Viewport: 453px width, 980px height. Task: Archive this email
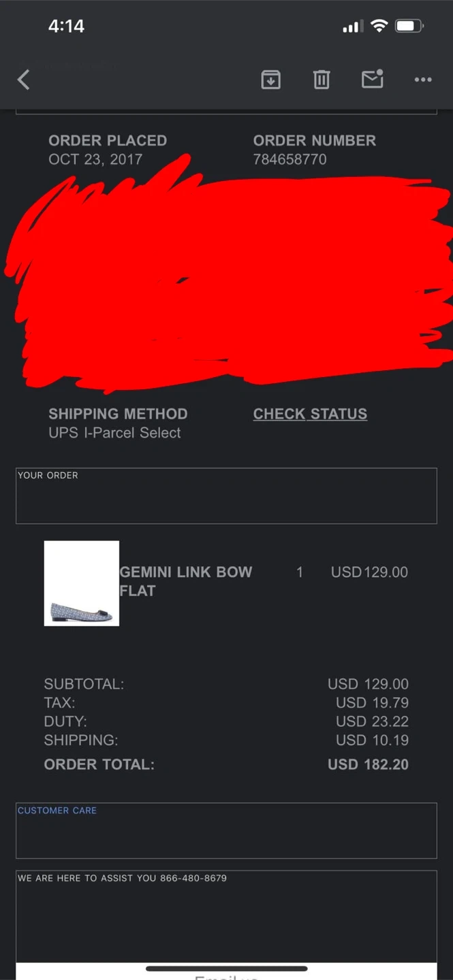point(271,80)
